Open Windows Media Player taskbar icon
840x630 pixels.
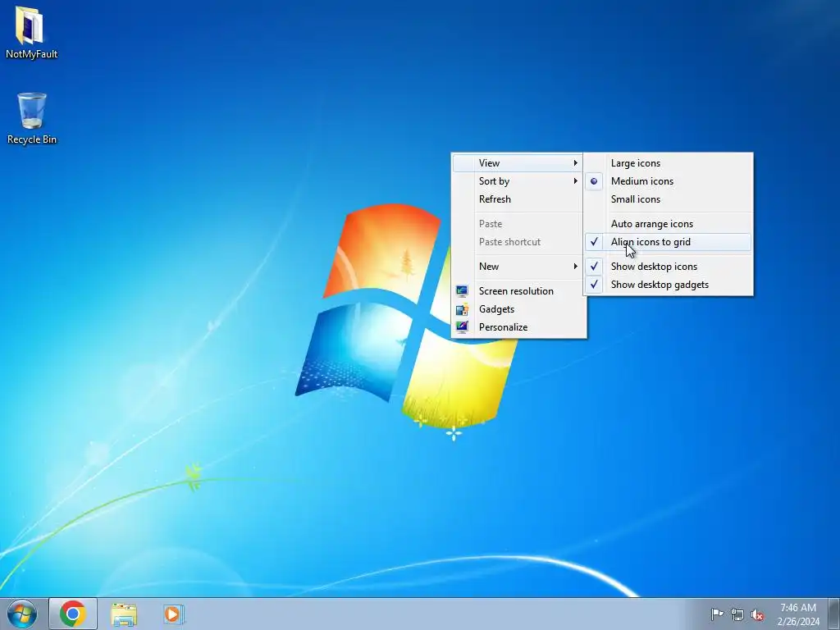173,614
